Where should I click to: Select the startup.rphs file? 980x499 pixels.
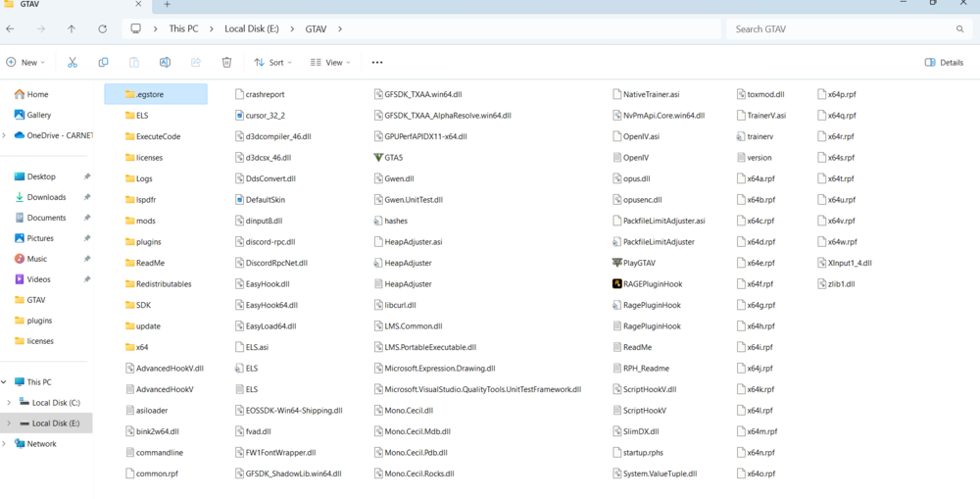[638, 452]
